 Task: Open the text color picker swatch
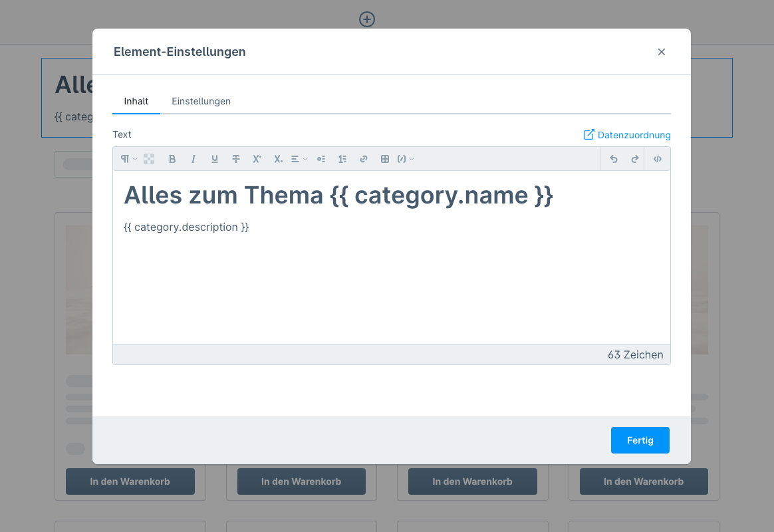pos(149,159)
